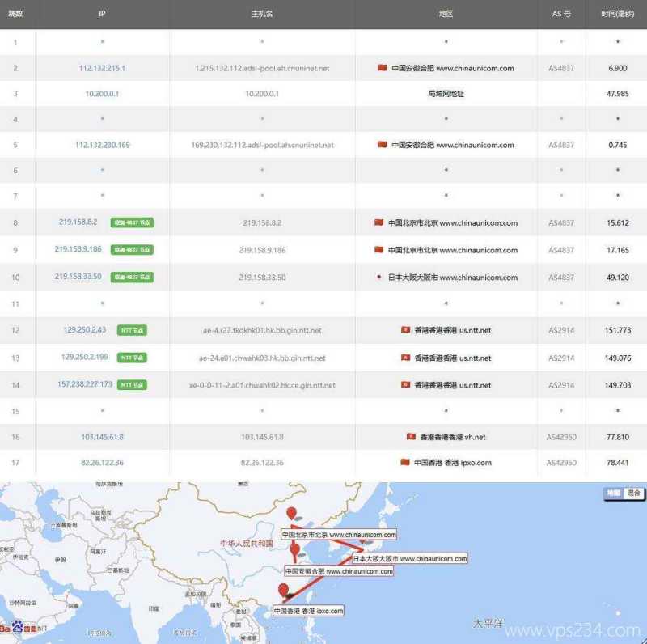Click the green NTT badge in hop 13
The image size is (647, 644).
[133, 357]
